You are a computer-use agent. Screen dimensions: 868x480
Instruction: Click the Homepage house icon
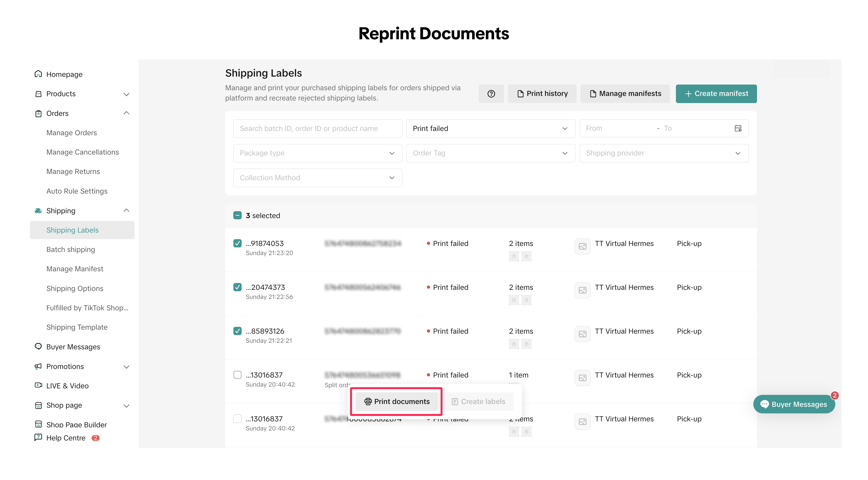click(x=38, y=74)
